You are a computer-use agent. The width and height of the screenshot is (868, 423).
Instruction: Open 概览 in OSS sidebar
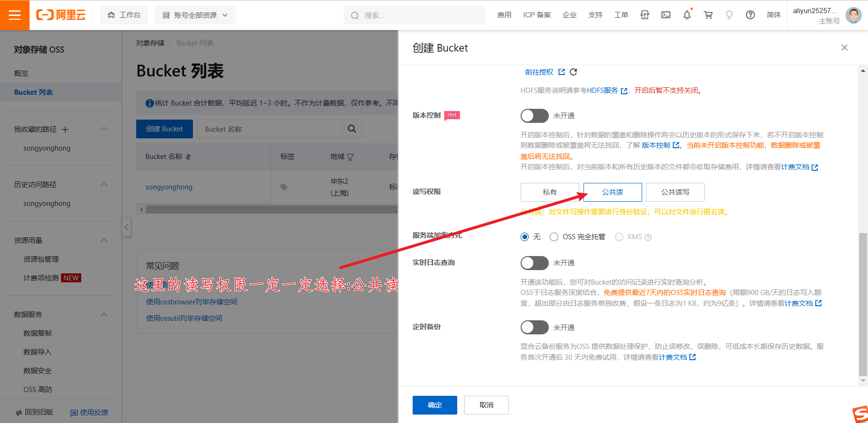[x=21, y=73]
